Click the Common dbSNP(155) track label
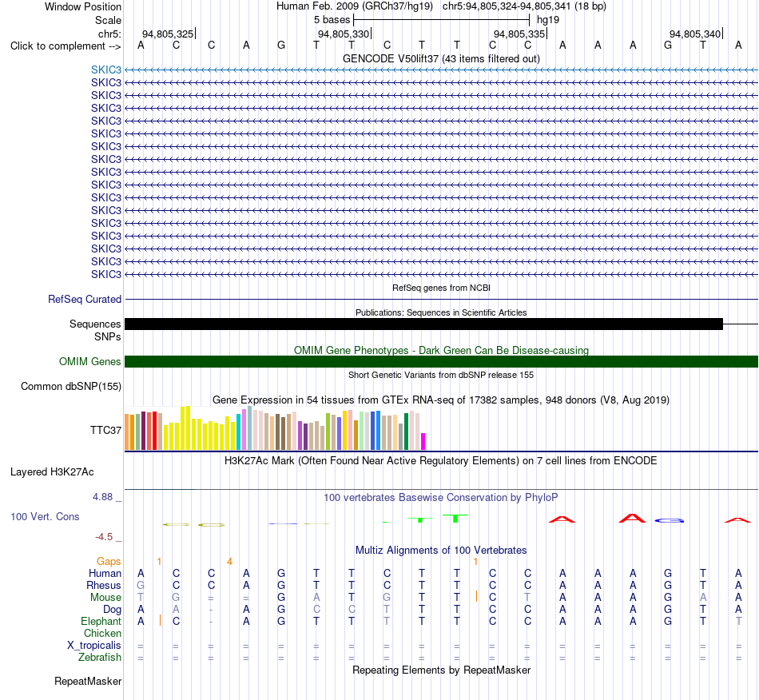This screenshot has height=700, width=759. pos(71,386)
